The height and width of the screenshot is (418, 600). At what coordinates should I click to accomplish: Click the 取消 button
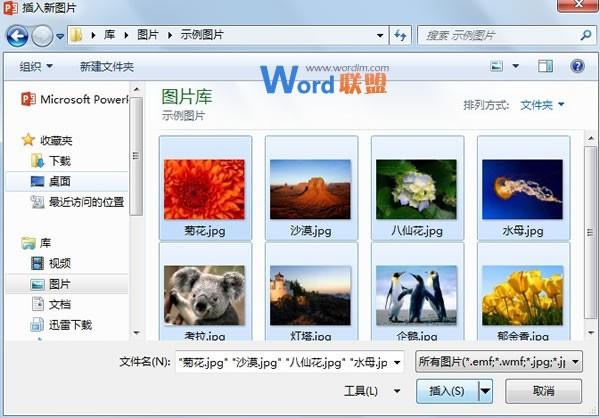point(543,391)
